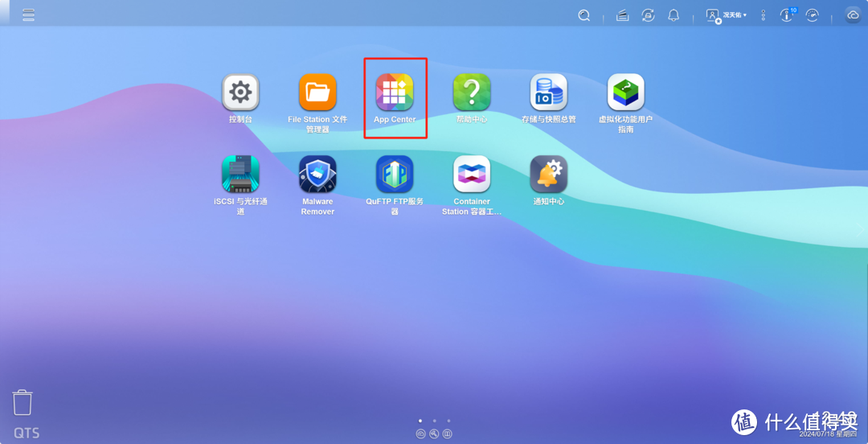
Task: Open event notifications bell
Action: pos(674,15)
